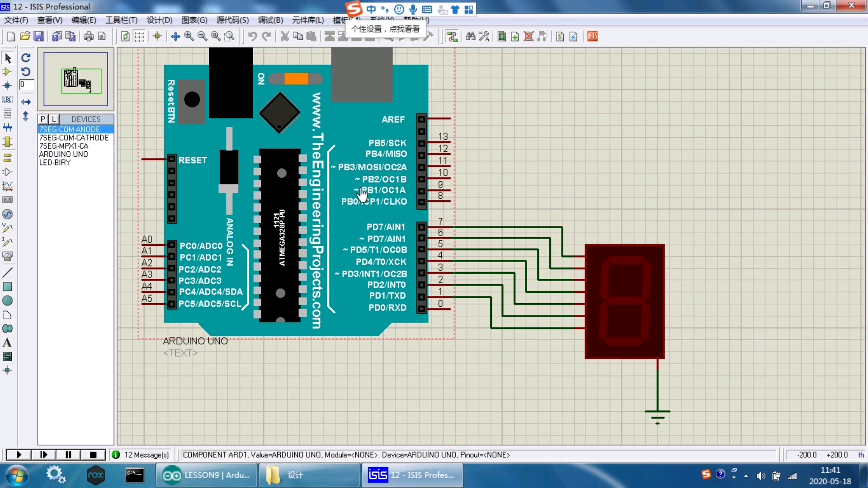Open the 查看(V) menu
Image resolution: width=868 pixels, height=488 pixels.
coord(50,20)
